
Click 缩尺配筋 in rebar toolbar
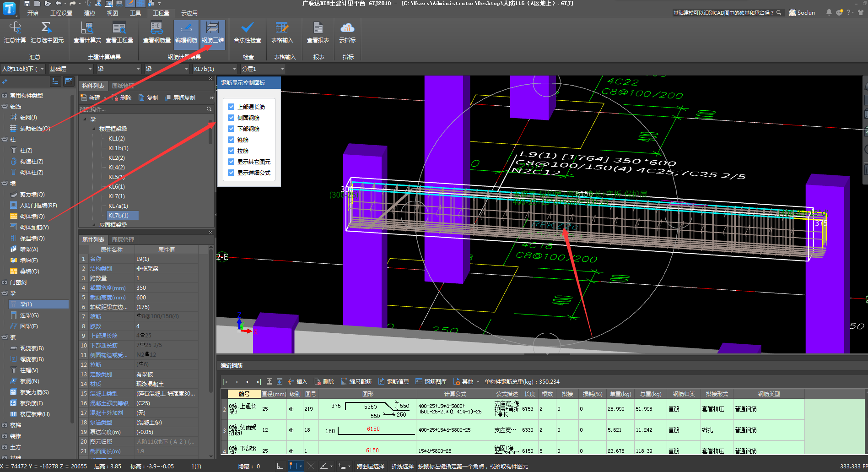pyautogui.click(x=356, y=381)
